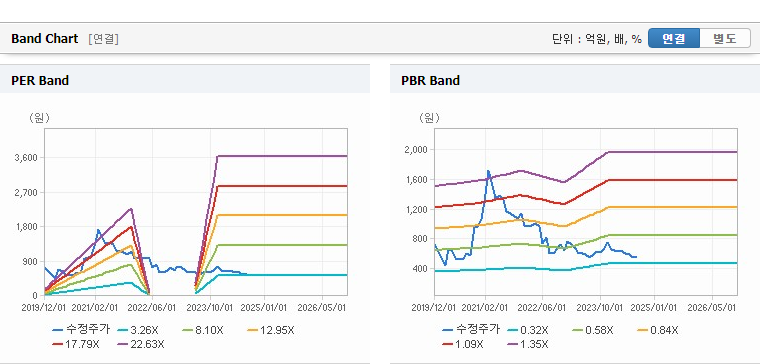Click the 400 y-axis label in PBR chart
The height and width of the screenshot is (364, 760).
pos(421,269)
